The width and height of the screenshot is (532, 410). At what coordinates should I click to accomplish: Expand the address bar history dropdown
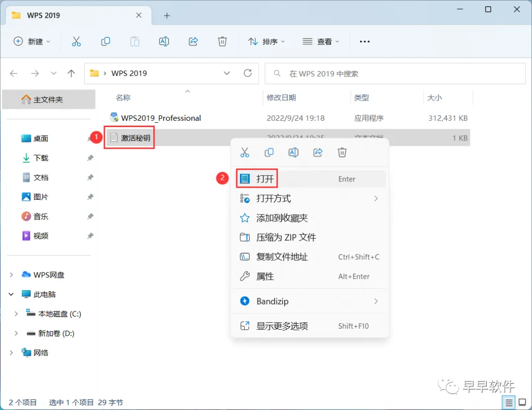coord(227,73)
